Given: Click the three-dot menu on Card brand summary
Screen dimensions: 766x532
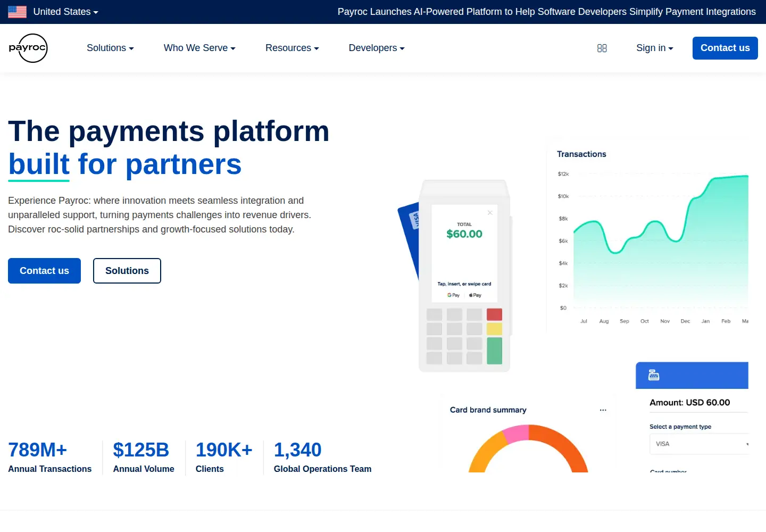Looking at the screenshot, I should pyautogui.click(x=603, y=410).
